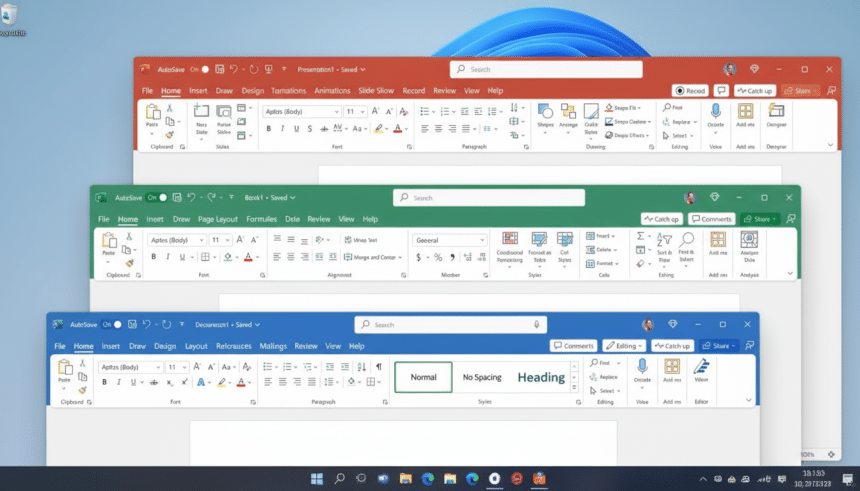Viewport: 860px width, 491px height.
Task: Open the Transitions tab in PowerPoint
Action: 288,91
